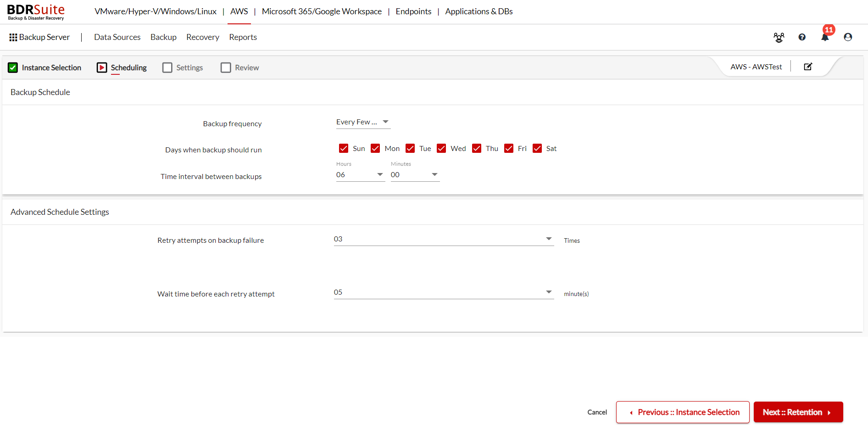
Task: Uncheck the Tue day checkbox
Action: point(410,148)
